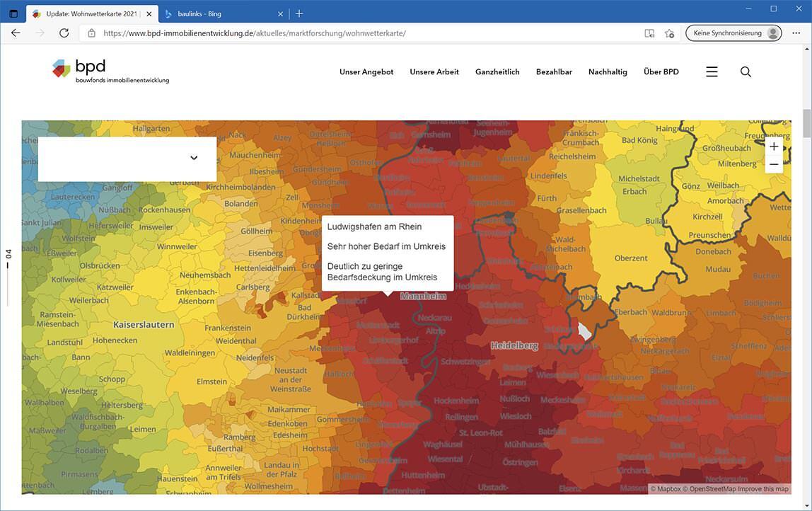Click the Kaiserslautern label on map
812x511 pixels.
click(144, 325)
